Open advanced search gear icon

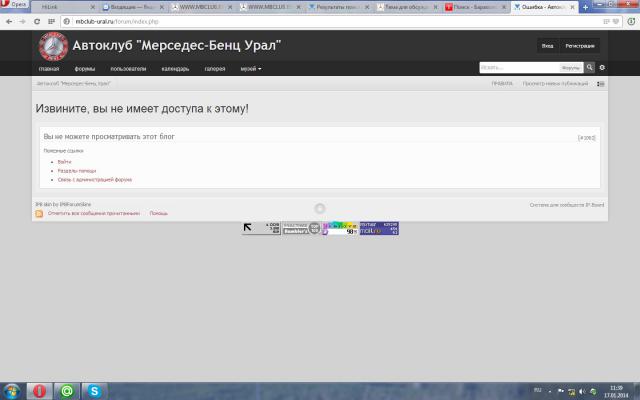602,68
